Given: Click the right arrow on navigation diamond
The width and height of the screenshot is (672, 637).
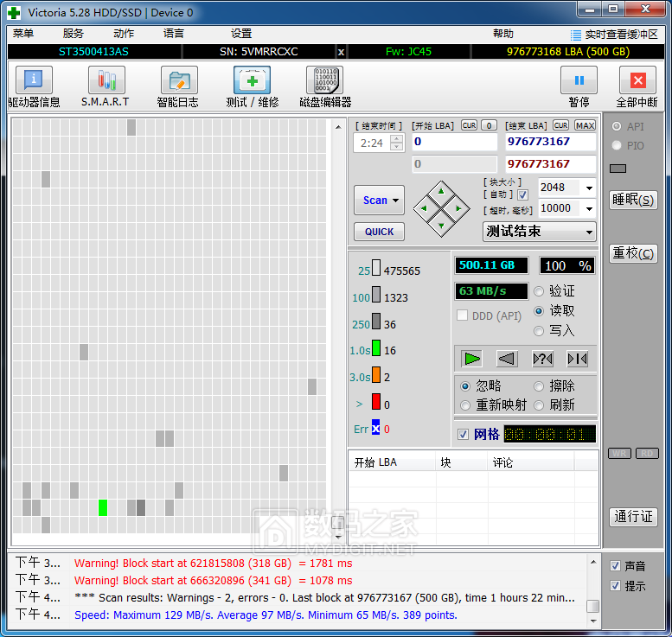Looking at the screenshot, I should point(458,208).
